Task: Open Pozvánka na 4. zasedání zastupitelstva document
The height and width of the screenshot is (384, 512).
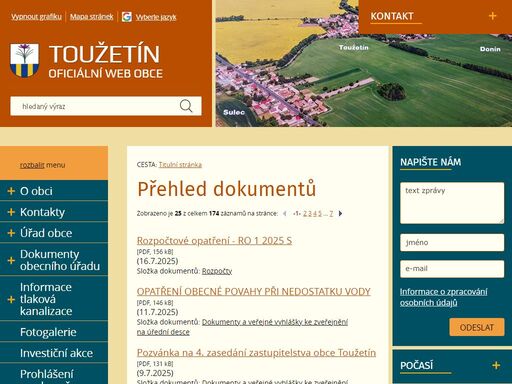Action: 256,352
